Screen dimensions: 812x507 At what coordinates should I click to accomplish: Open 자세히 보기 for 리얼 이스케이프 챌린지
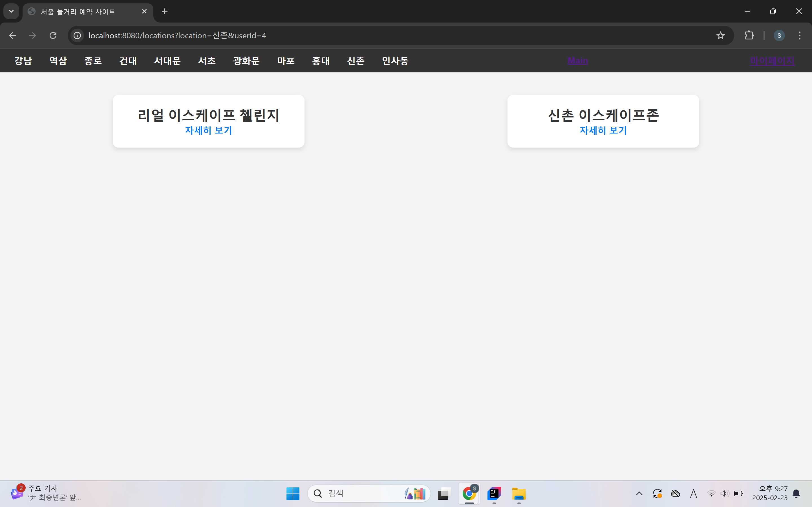coord(208,130)
